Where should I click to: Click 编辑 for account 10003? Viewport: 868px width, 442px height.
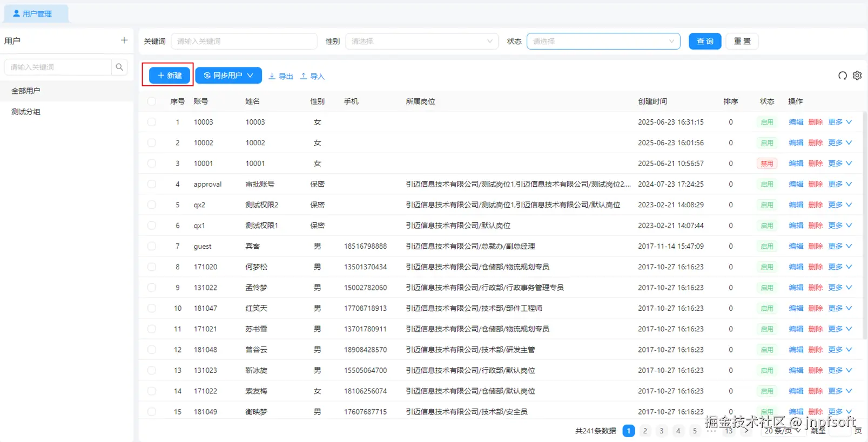796,122
